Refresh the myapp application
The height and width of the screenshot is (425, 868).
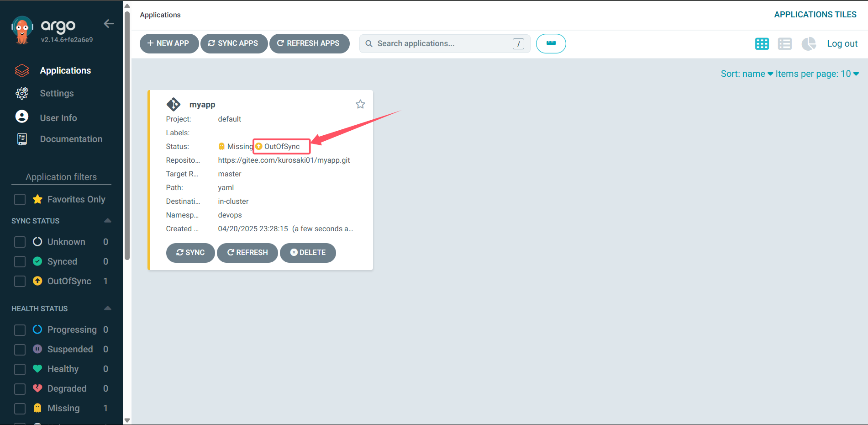click(x=247, y=253)
